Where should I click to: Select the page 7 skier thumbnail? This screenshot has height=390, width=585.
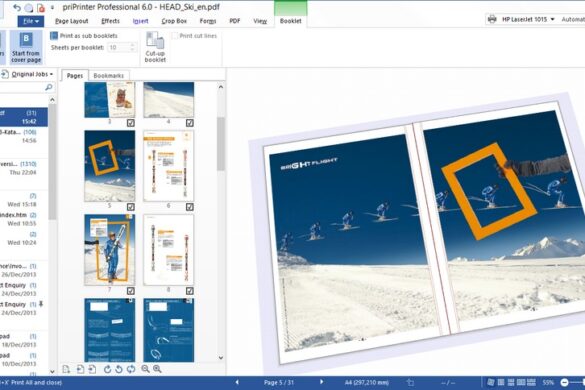[x=110, y=250]
